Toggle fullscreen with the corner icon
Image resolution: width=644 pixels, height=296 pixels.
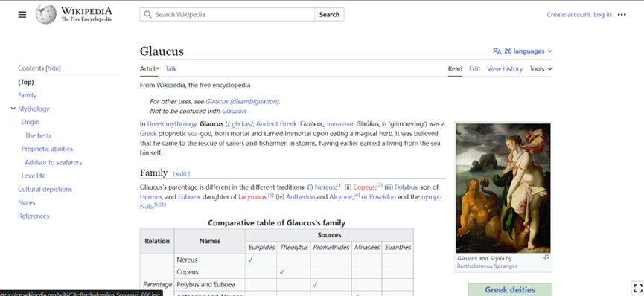(x=638, y=288)
